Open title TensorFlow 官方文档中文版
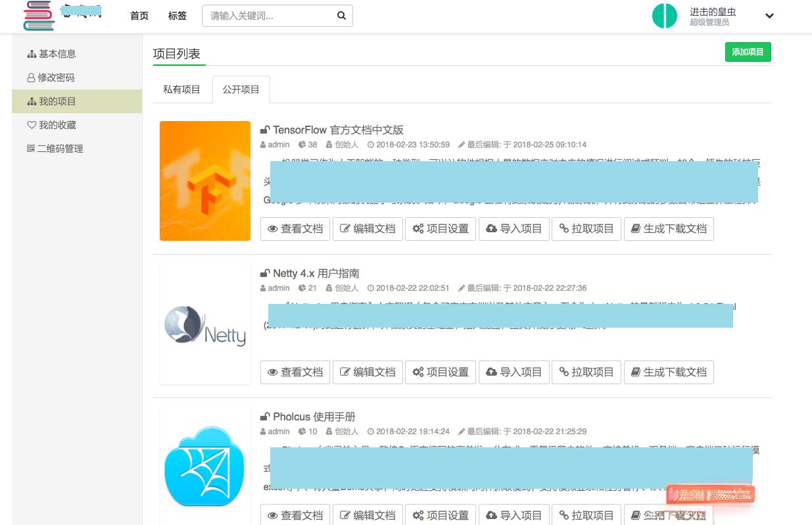Image resolution: width=812 pixels, height=525 pixels. click(338, 130)
